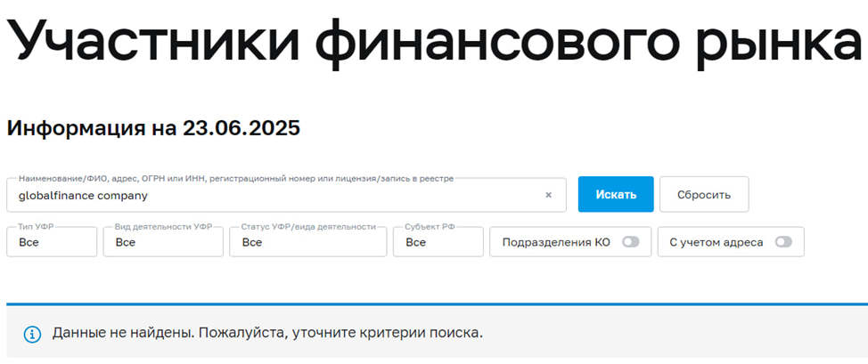Open the "Статус УФР/вида деятельности" dropdown

(x=307, y=242)
